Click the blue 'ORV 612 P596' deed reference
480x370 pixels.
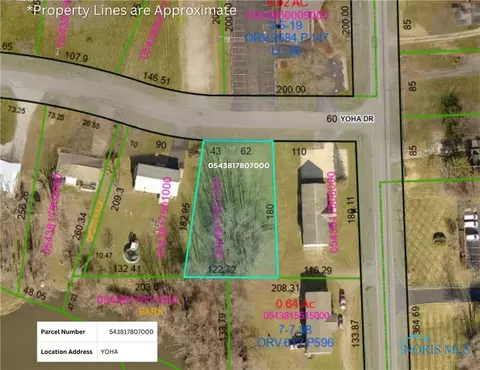[x=295, y=342]
